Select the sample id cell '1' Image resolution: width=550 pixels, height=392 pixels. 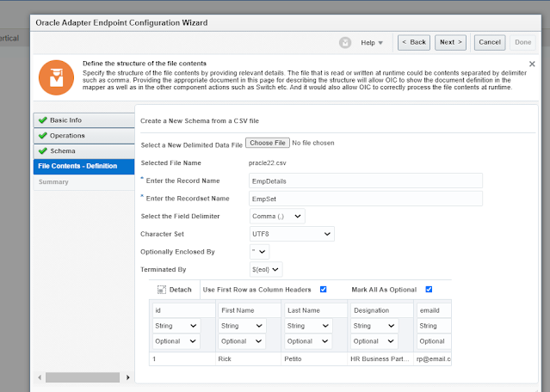coord(182,359)
